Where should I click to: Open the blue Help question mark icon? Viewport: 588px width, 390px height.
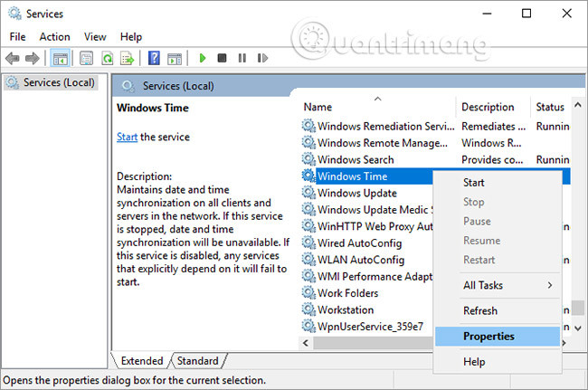click(154, 58)
